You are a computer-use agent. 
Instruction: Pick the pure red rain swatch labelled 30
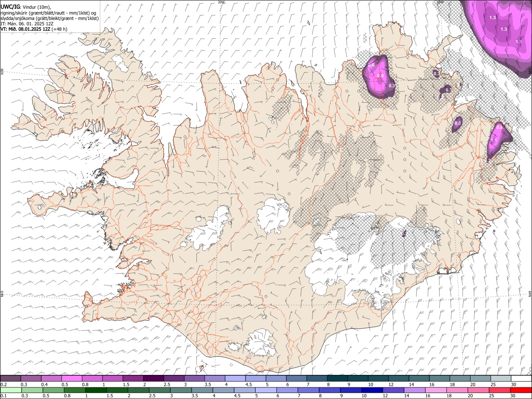coord(520,390)
